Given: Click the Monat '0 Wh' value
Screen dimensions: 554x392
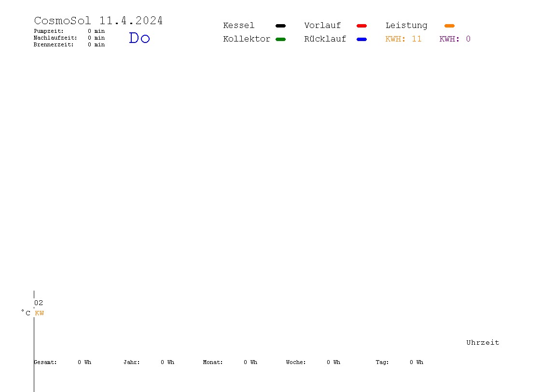Looking at the screenshot, I should tap(250, 362).
